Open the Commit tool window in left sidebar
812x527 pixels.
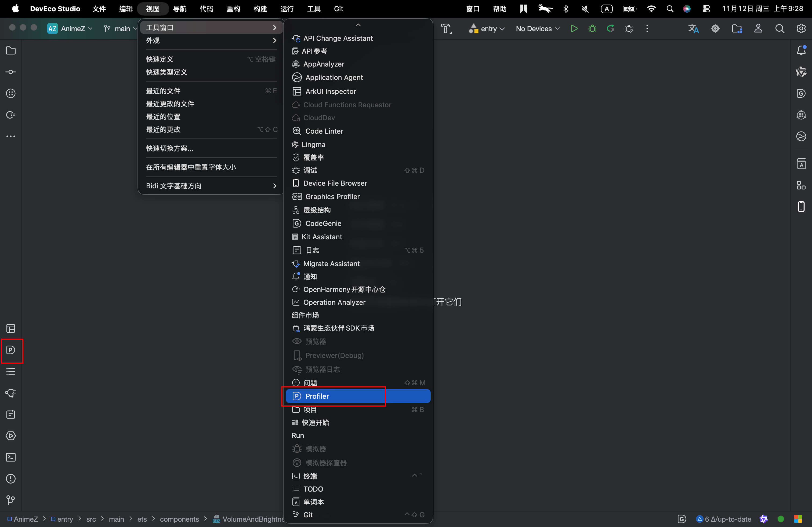pos(11,72)
